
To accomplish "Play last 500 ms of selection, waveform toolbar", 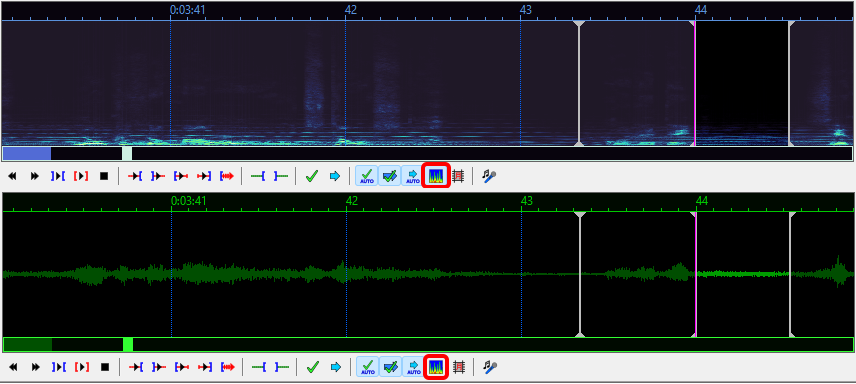I will click(204, 367).
